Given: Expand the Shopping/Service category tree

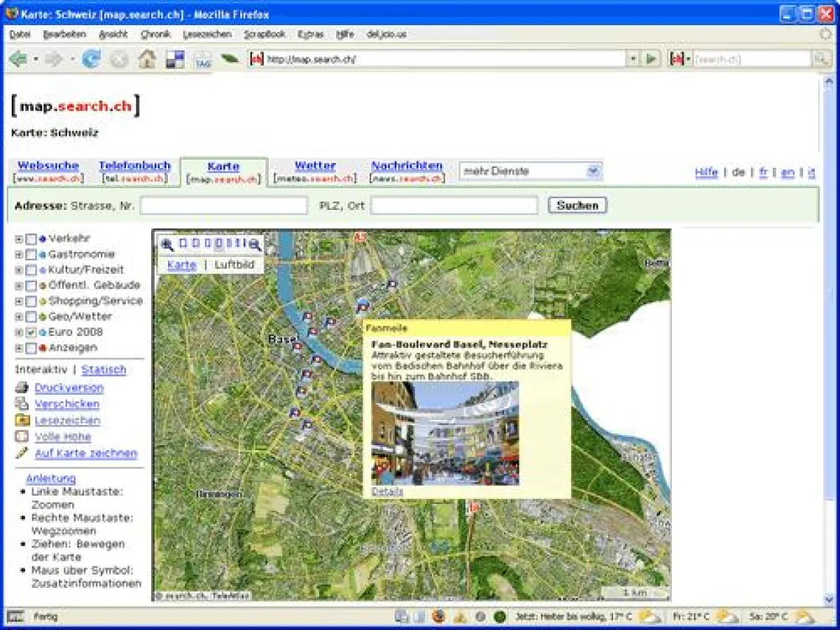Looking at the screenshot, I should tap(19, 301).
